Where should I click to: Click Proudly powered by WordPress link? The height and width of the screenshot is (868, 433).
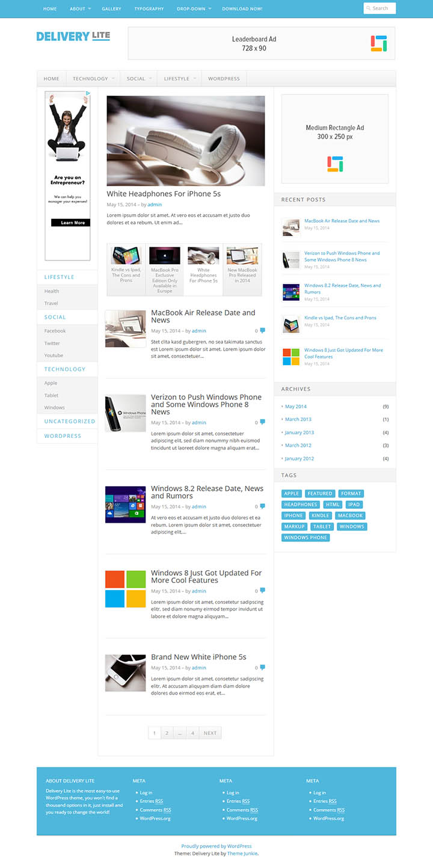point(216,846)
